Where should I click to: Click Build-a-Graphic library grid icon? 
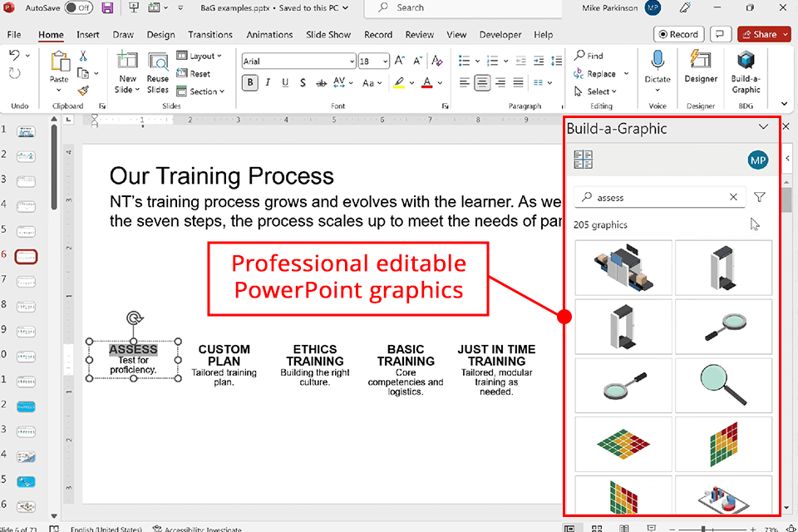(x=584, y=160)
